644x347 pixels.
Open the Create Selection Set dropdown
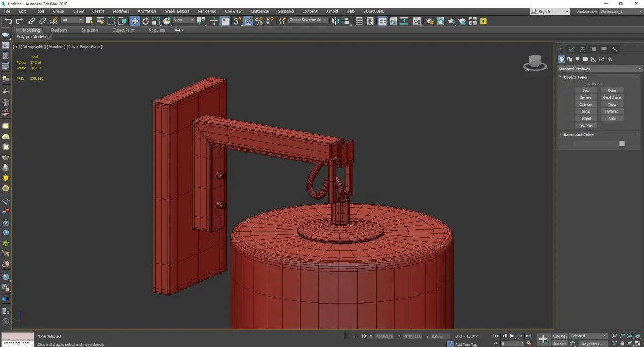(308, 20)
